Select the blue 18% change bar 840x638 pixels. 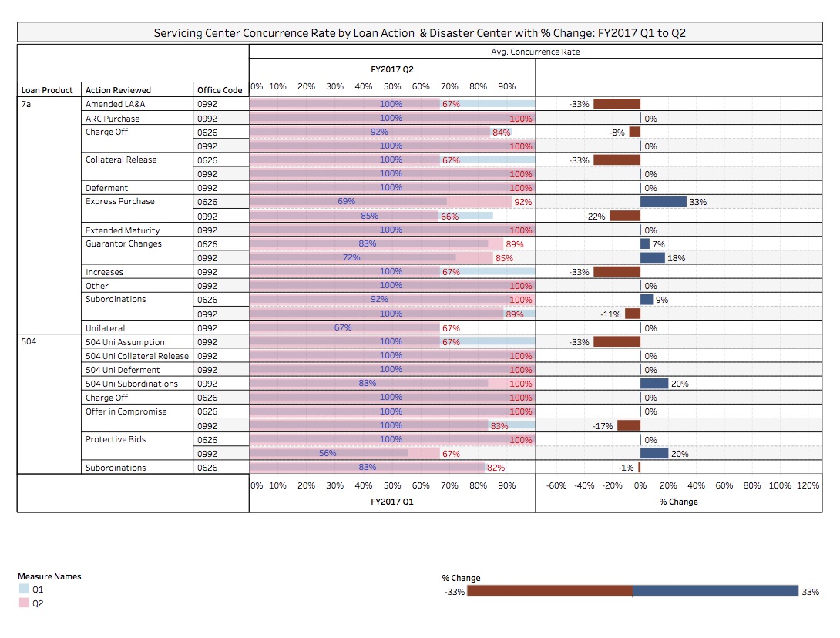[x=653, y=258]
